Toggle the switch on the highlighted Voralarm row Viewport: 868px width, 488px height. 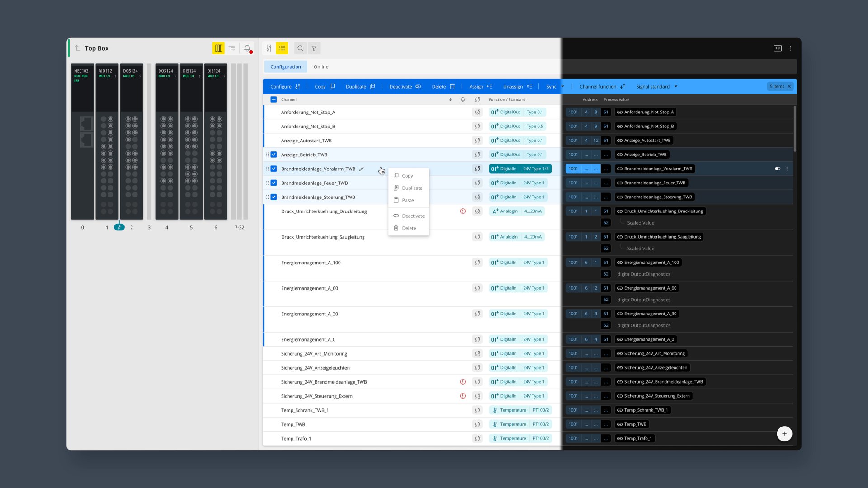778,169
